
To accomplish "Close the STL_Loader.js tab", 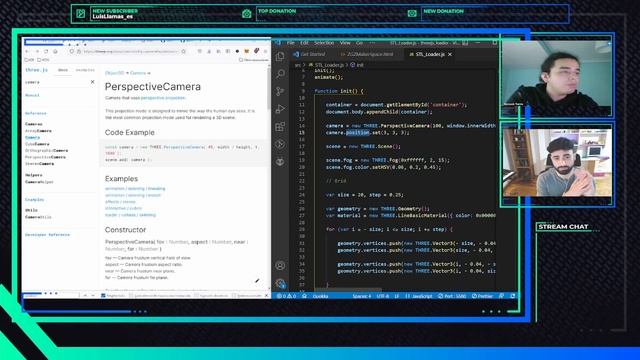I will click(450, 54).
